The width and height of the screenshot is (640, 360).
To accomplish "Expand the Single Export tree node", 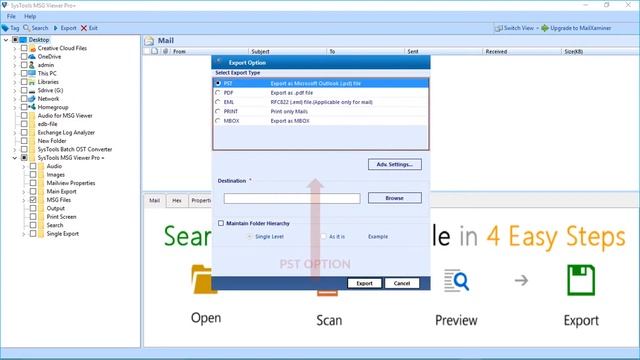I will (x=24, y=234).
